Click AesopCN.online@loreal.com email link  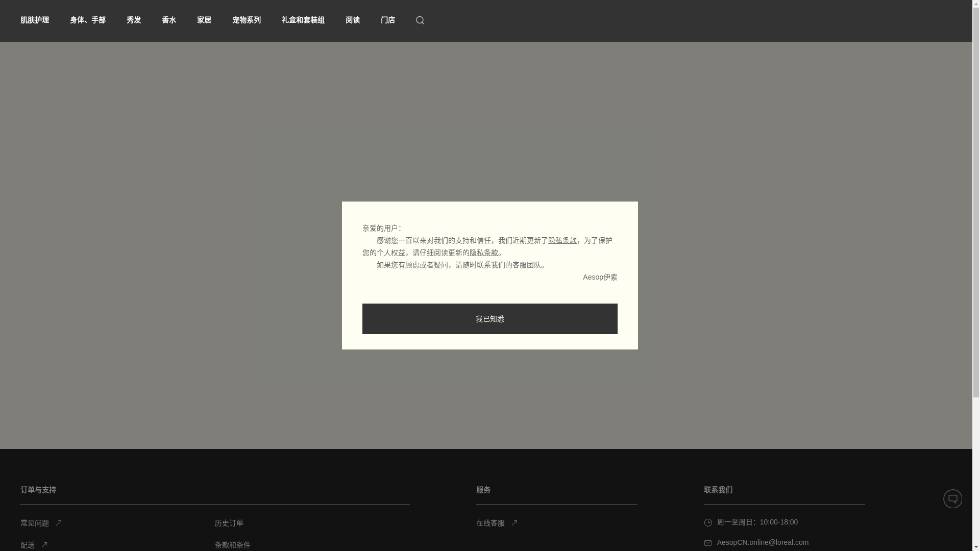763,542
